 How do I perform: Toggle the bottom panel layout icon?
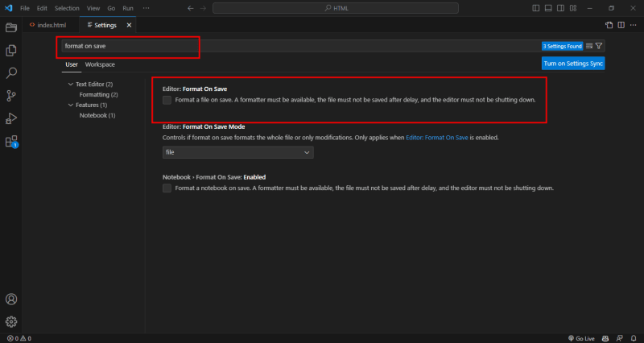click(548, 8)
